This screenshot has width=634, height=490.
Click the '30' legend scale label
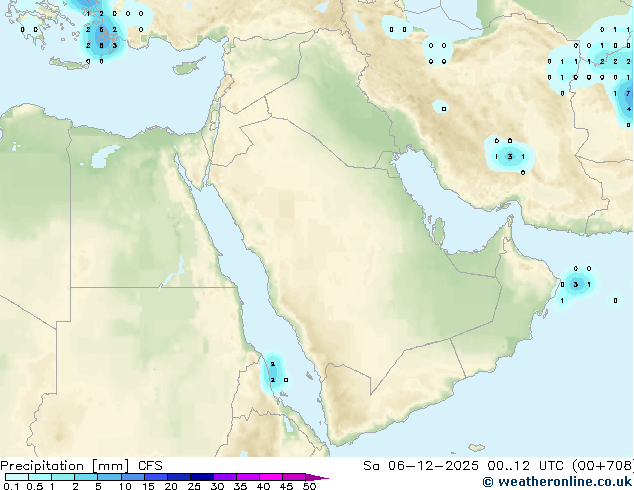[217, 486]
